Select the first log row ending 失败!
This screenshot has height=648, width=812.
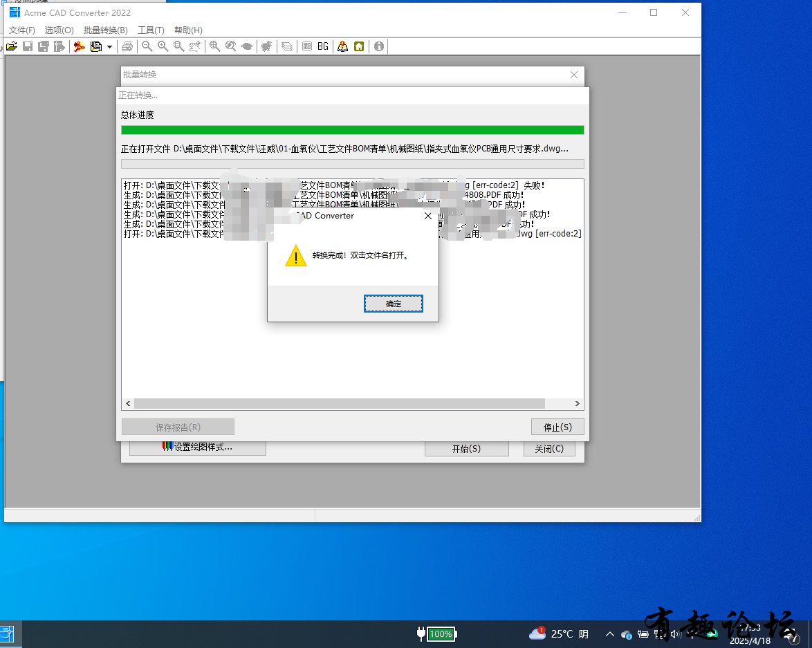[334, 185]
